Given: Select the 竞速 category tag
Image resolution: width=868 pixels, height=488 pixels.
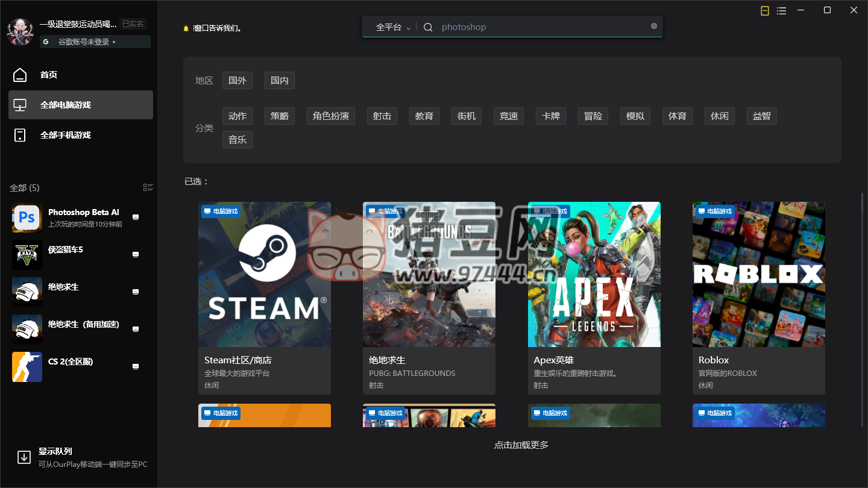Looking at the screenshot, I should click(x=509, y=116).
